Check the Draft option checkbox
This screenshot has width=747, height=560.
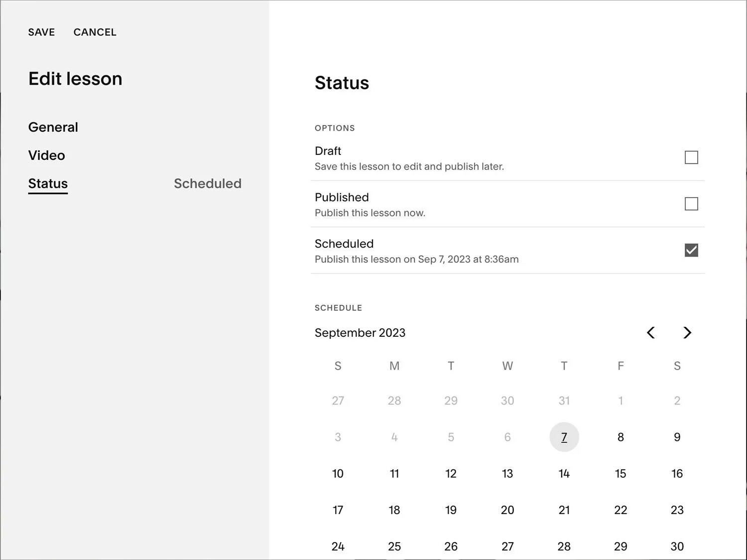point(691,157)
